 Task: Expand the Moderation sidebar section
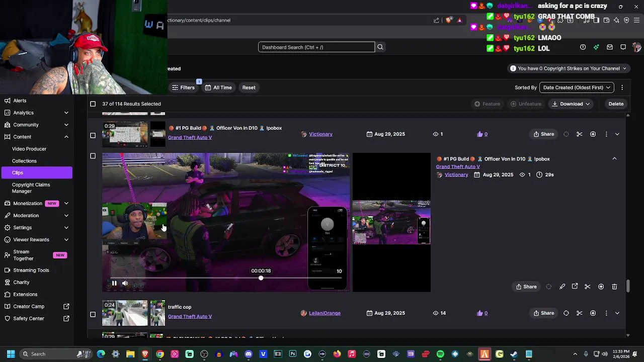[66, 215]
